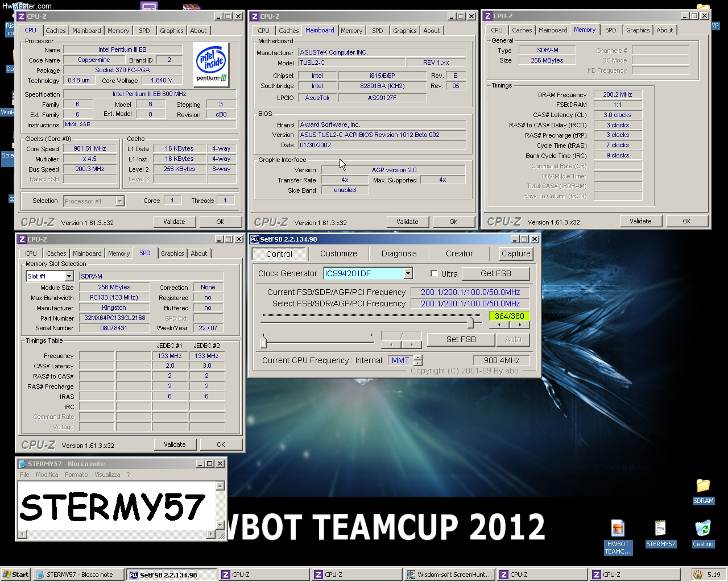
Task: Switch to Caches tab in CPU window
Action: [56, 31]
